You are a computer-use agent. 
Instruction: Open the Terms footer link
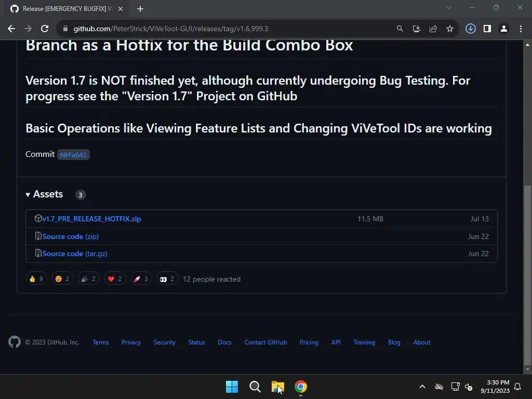click(x=101, y=342)
